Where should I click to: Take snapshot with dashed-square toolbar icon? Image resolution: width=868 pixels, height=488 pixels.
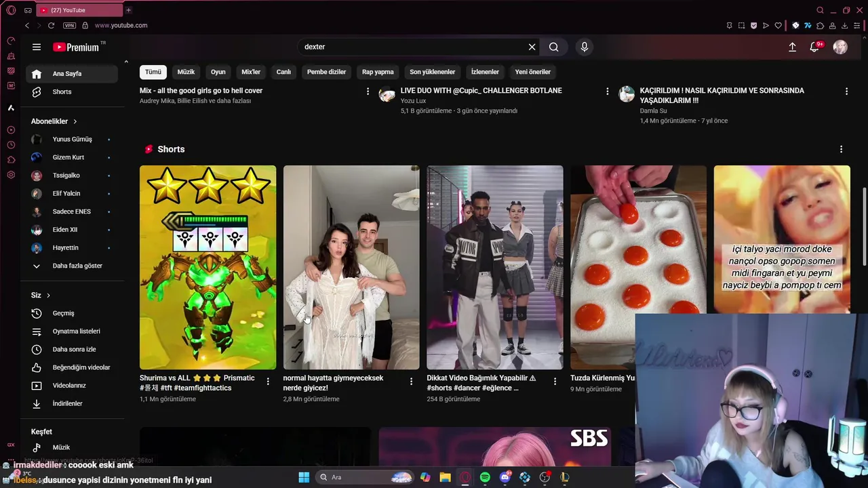741,26
